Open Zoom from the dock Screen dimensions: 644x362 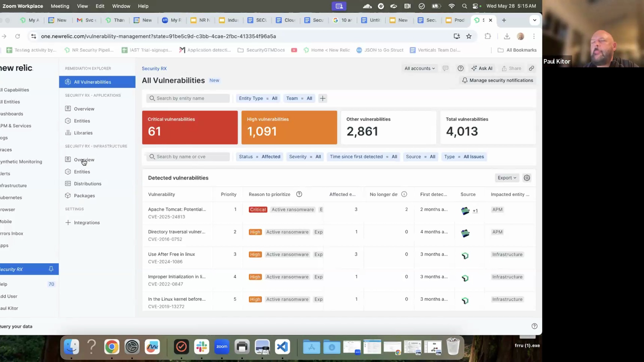click(x=222, y=347)
